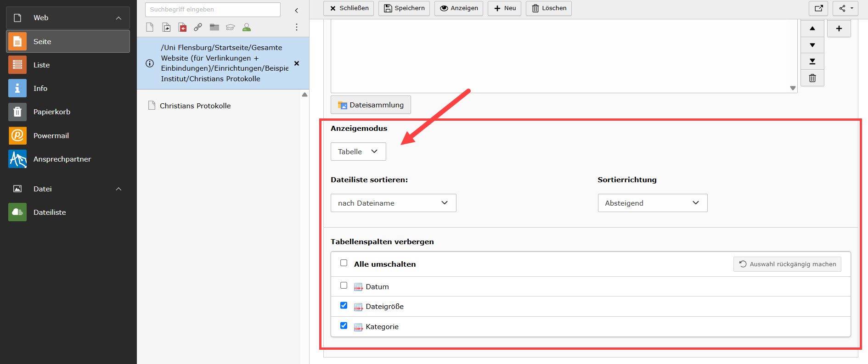Open the Papierkorb module

point(51,112)
